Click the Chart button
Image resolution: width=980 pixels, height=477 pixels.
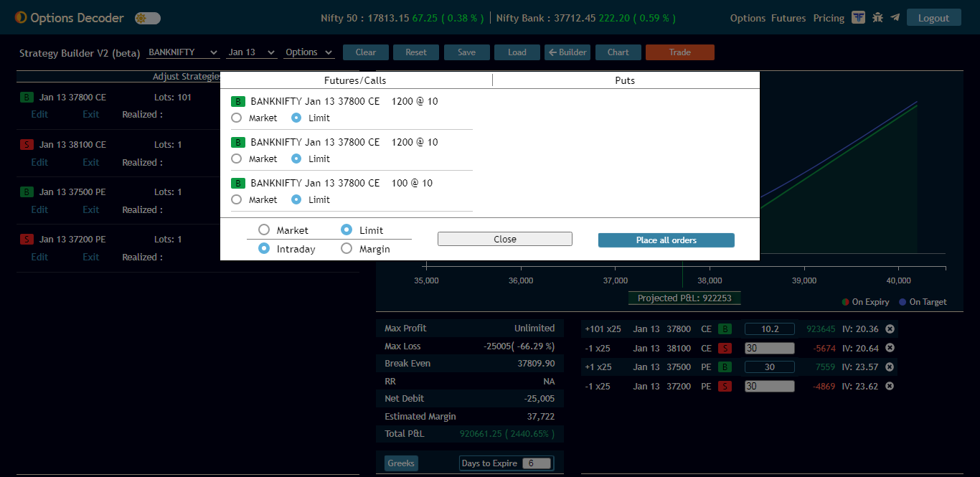click(618, 52)
